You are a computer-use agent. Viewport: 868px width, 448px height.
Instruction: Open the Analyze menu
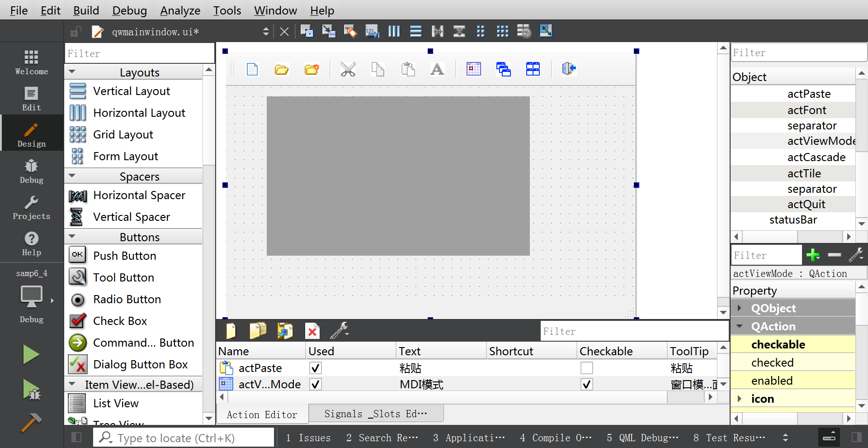click(180, 10)
